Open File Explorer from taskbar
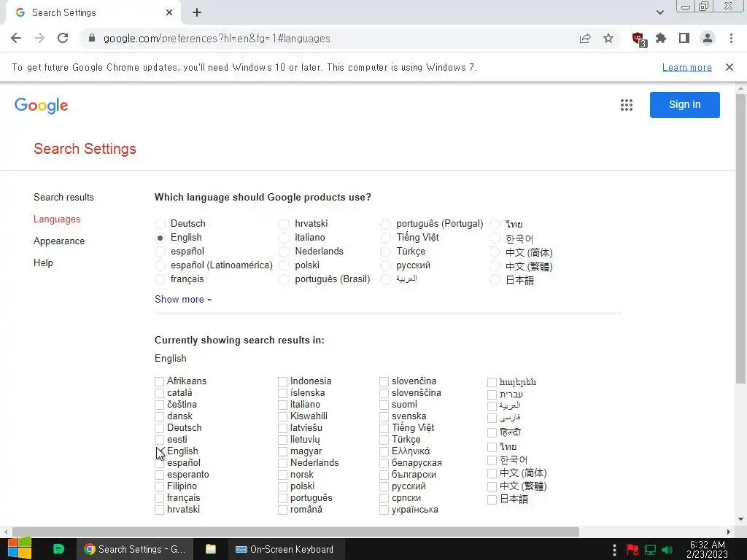 coord(211,549)
